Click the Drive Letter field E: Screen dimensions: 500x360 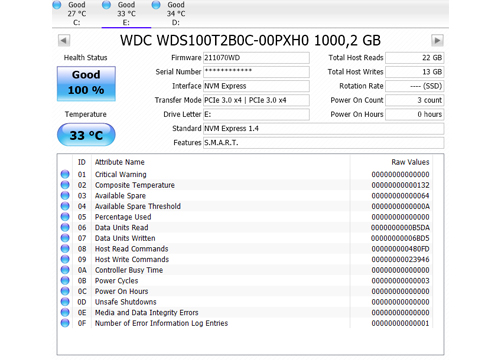click(256, 114)
